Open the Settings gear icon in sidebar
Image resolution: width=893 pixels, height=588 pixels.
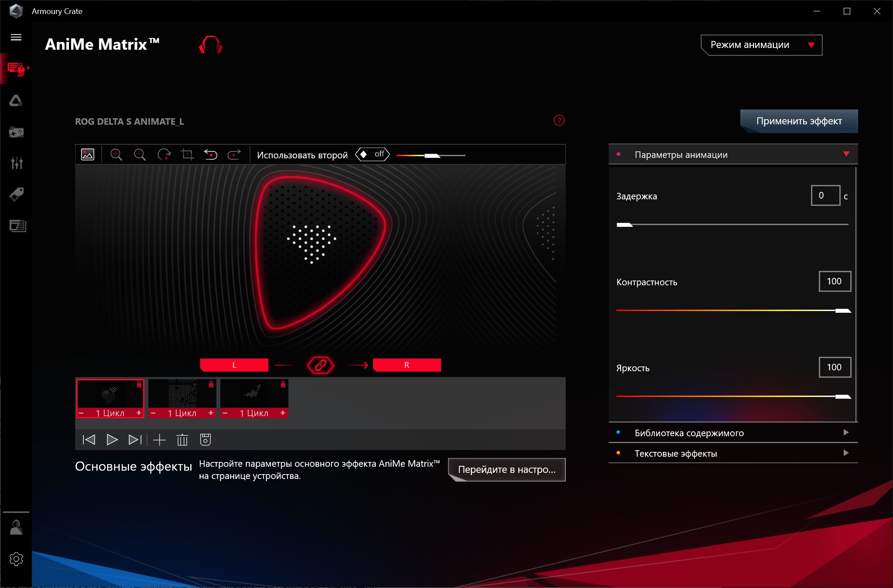pyautogui.click(x=16, y=559)
